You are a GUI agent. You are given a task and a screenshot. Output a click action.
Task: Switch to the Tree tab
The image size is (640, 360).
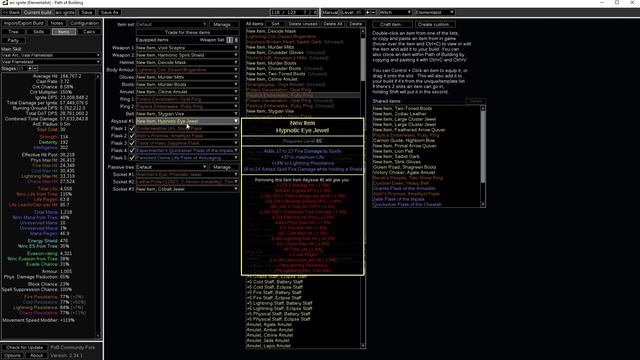13,31
